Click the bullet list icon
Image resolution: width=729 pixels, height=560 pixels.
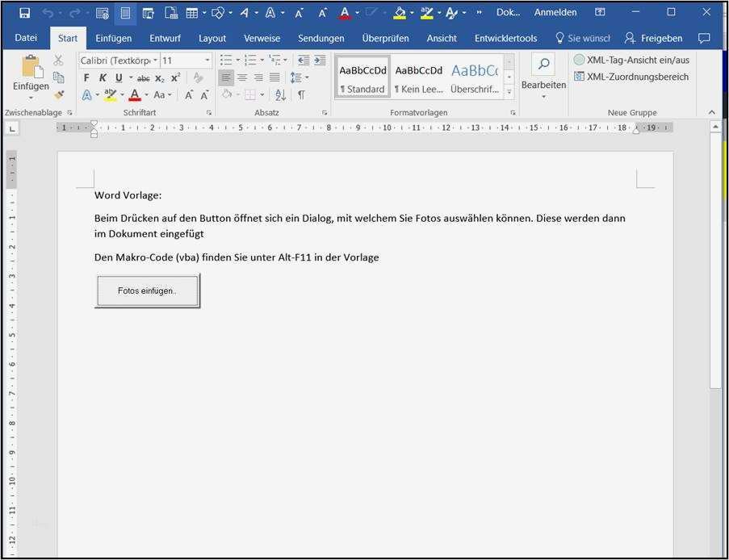(x=226, y=60)
